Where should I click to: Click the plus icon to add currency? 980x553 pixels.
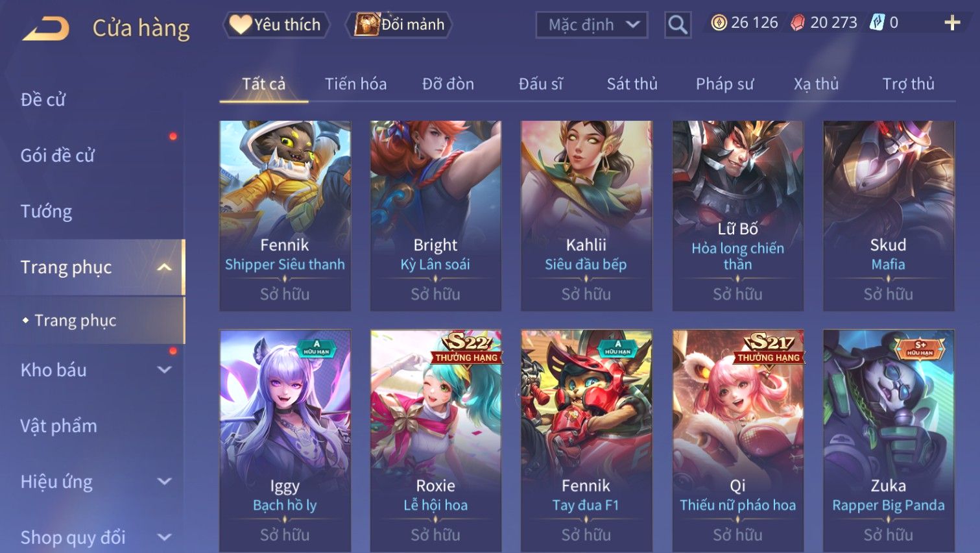pyautogui.click(x=952, y=23)
